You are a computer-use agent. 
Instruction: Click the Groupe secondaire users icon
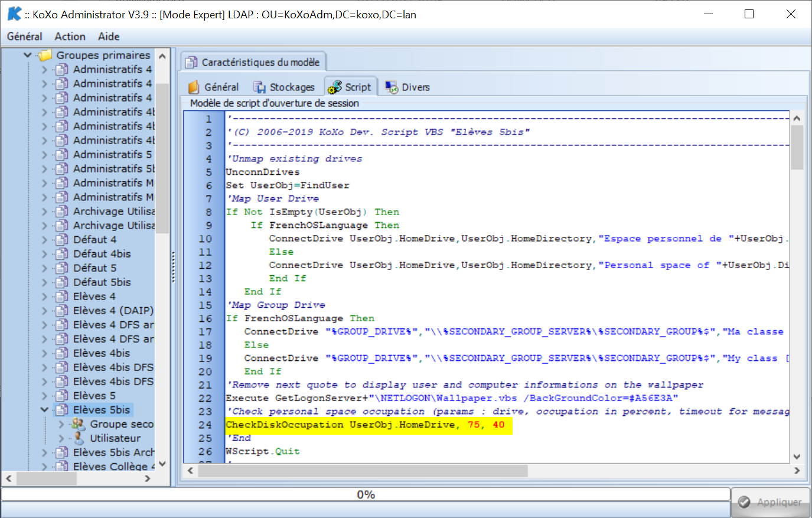pyautogui.click(x=78, y=424)
